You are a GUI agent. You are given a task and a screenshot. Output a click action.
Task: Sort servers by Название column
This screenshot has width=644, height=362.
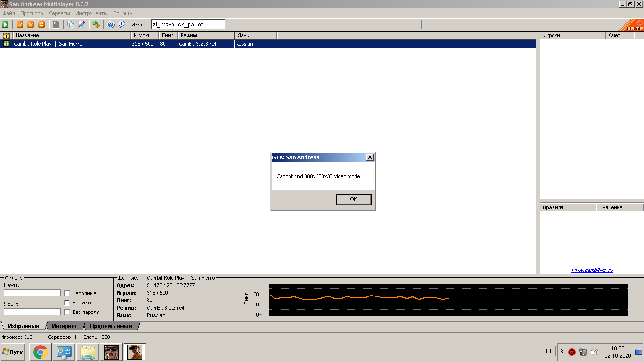(72, 35)
